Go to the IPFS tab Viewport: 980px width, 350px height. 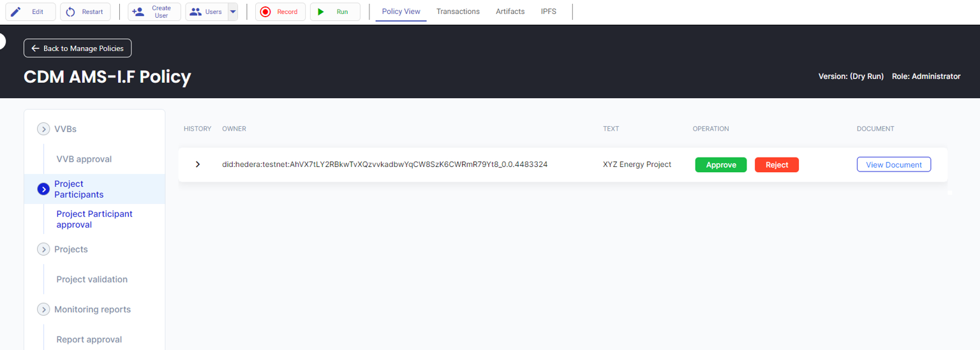[x=548, y=11]
